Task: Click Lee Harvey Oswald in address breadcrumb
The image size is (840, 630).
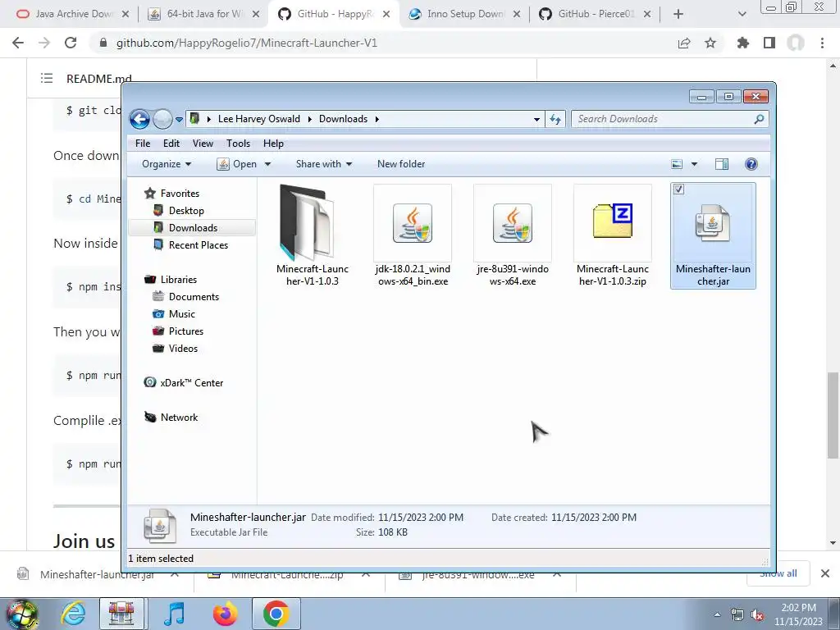Action: click(x=258, y=119)
